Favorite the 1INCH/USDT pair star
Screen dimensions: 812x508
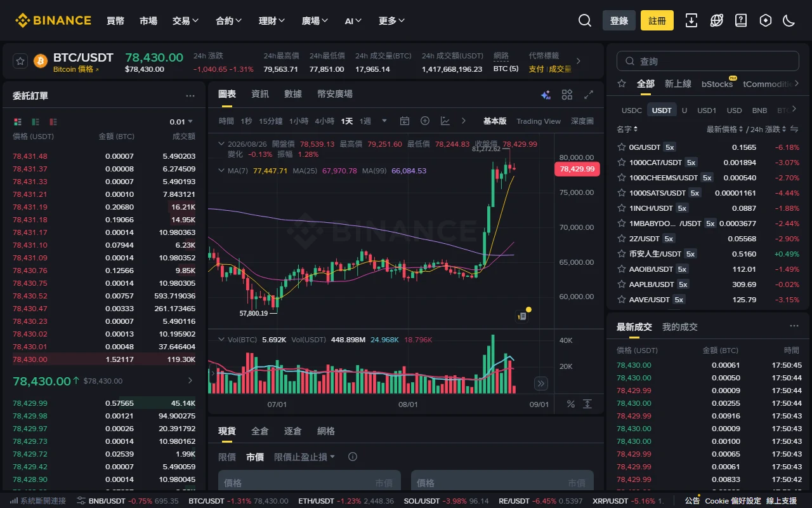point(622,208)
